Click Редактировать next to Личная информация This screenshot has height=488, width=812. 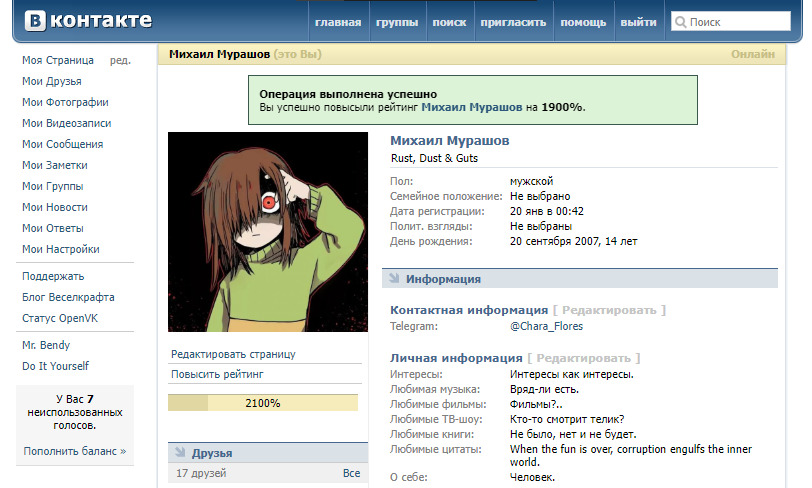[584, 358]
